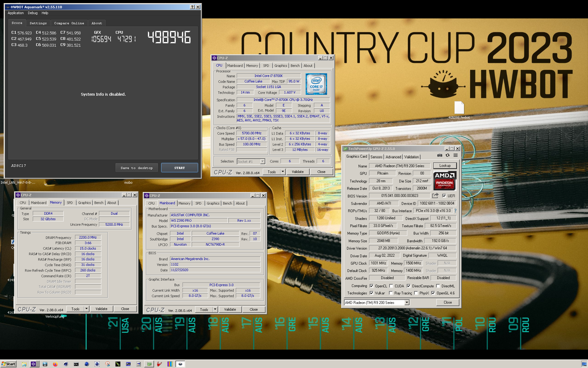
Task: Click the color bars taskbar icon
Action: [170, 364]
